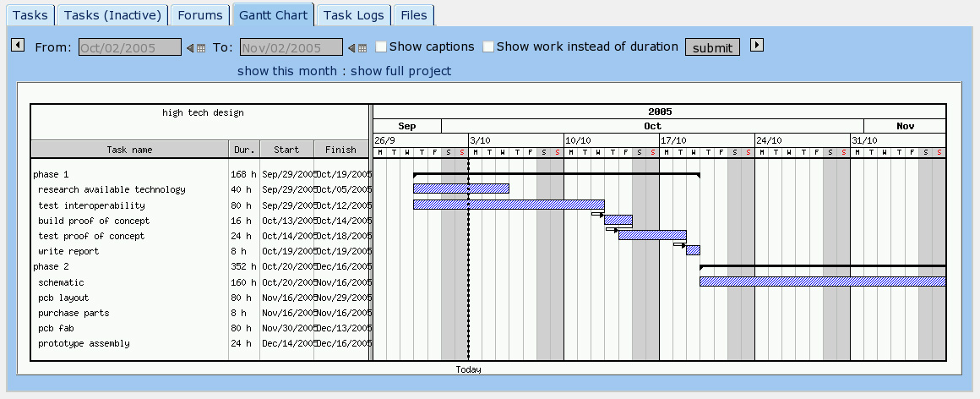
Task: Click the To date input field
Action: click(291, 47)
